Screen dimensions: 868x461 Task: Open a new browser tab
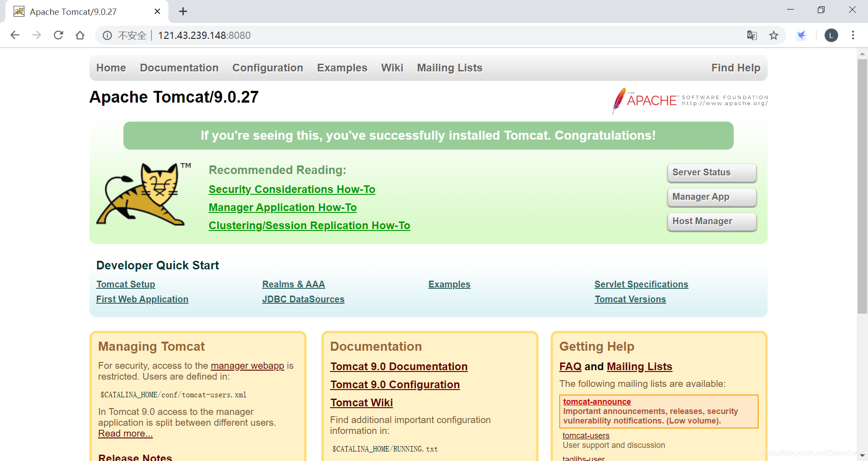coord(183,11)
